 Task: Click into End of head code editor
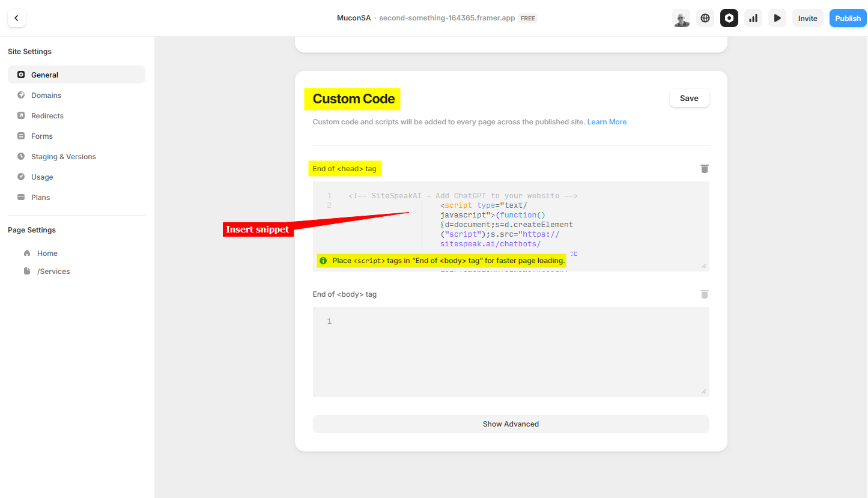click(511, 226)
